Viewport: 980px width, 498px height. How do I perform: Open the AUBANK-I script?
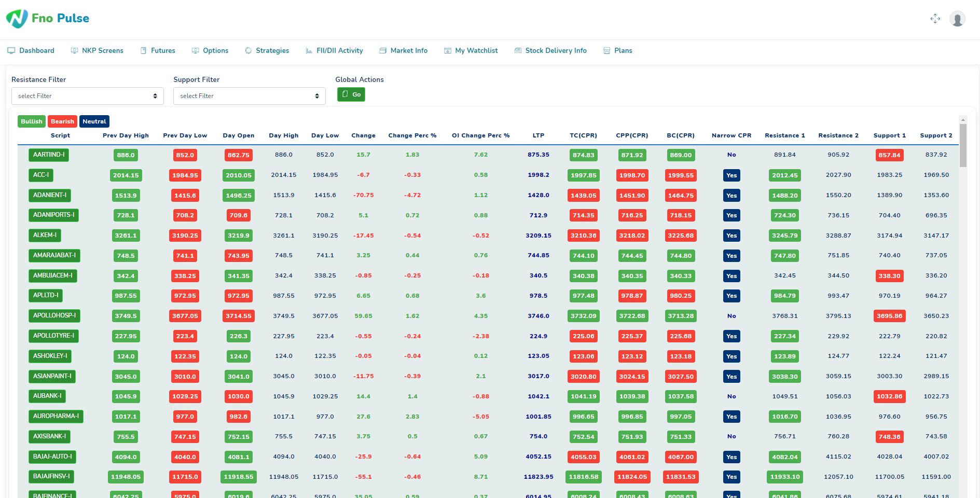click(x=47, y=396)
